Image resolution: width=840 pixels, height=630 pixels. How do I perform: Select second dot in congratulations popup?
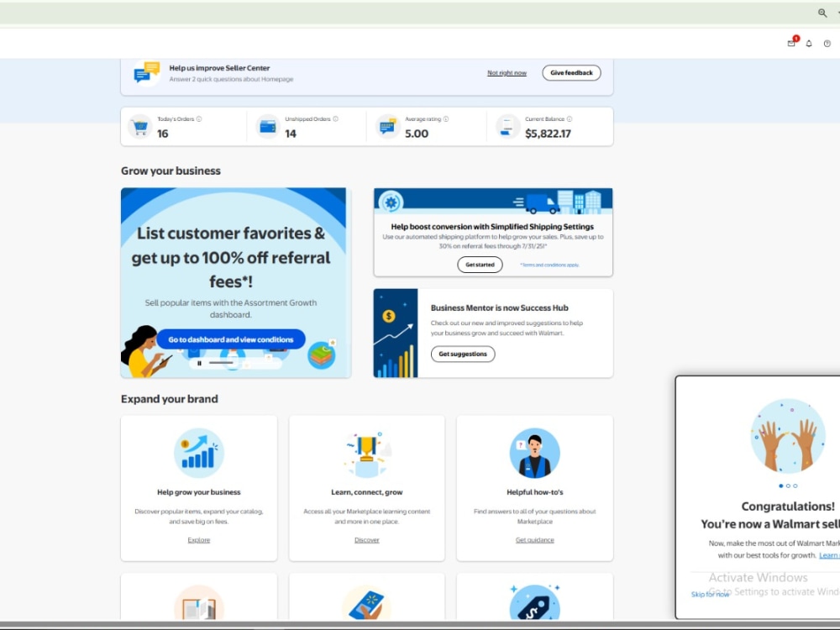pos(788,486)
